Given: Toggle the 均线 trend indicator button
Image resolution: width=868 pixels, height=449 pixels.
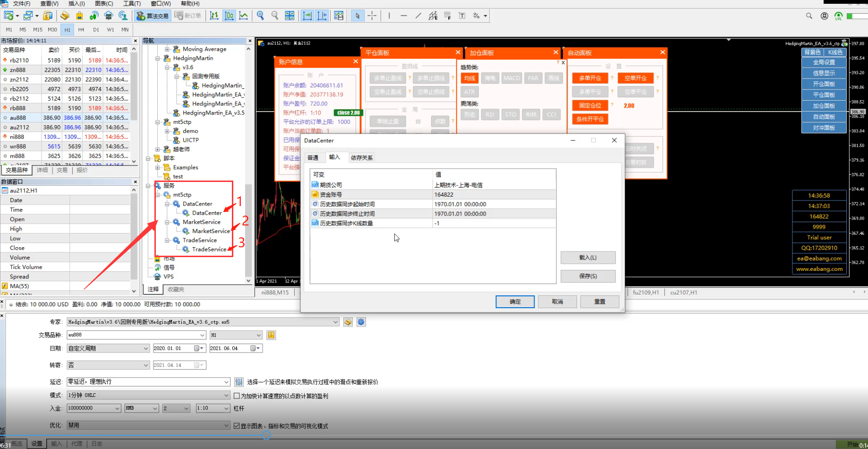Looking at the screenshot, I should click(469, 78).
